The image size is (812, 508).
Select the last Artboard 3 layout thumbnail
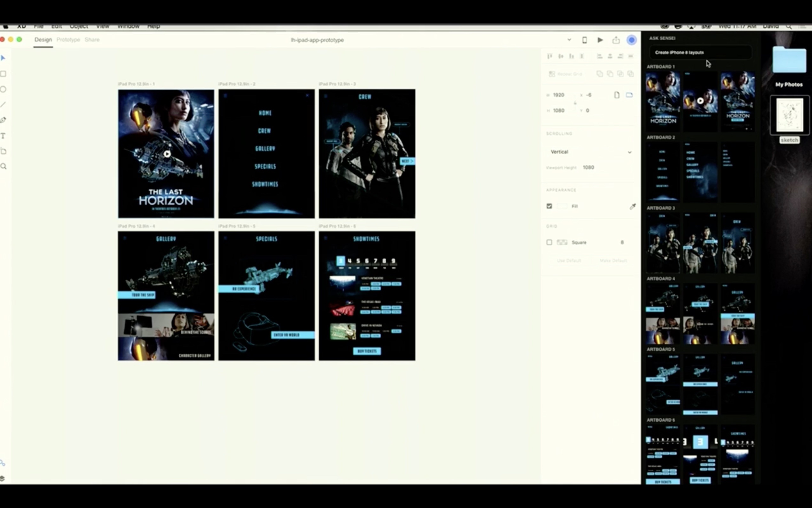click(x=737, y=242)
